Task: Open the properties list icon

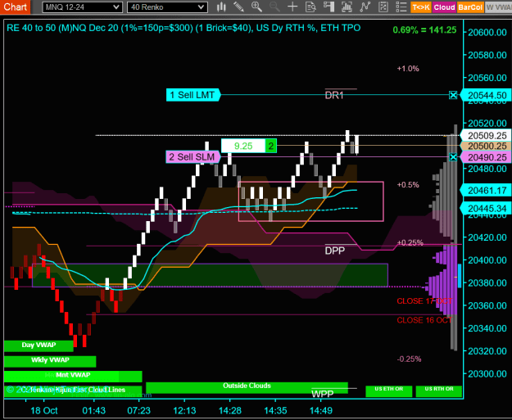Action: click(401, 7)
